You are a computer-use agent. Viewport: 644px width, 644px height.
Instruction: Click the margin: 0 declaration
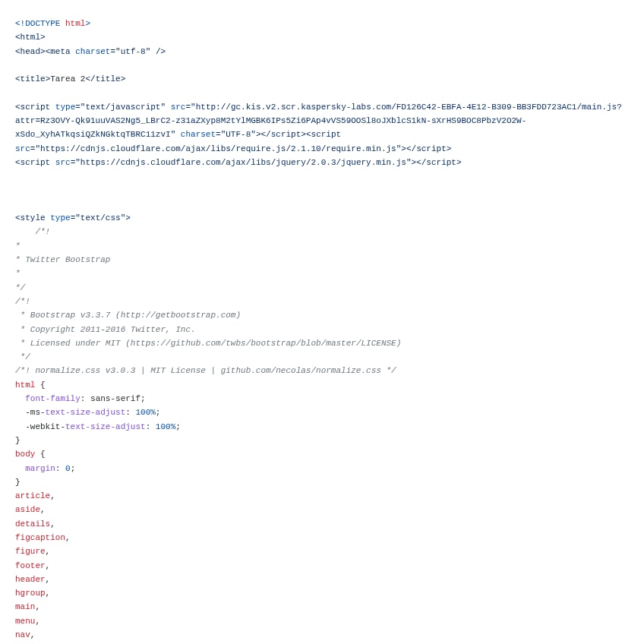click(50, 469)
